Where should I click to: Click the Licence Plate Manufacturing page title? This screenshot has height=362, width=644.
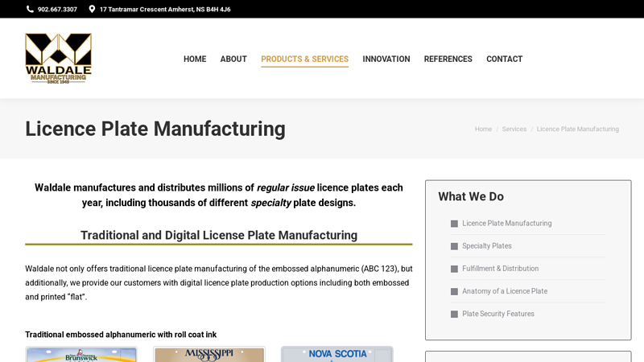(155, 129)
